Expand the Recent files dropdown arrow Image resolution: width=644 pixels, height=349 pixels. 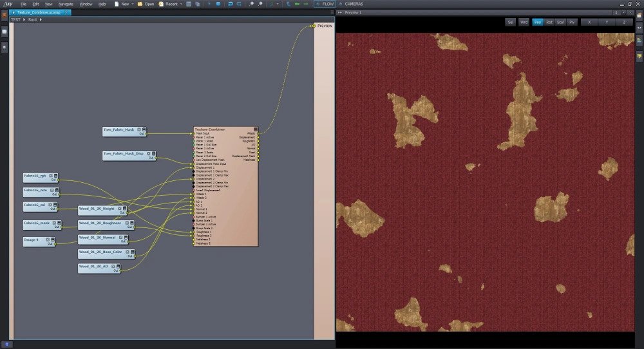[x=181, y=4]
